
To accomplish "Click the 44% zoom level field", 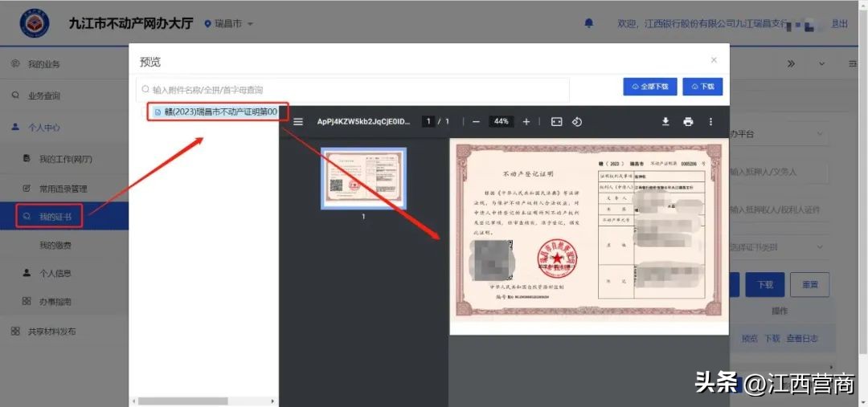I will pos(501,122).
